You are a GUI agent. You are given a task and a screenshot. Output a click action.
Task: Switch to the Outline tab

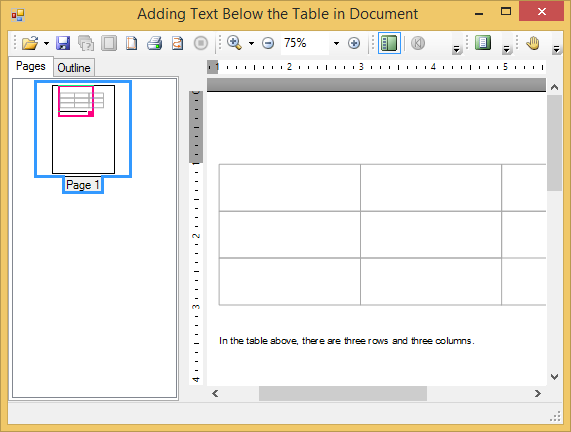(74, 68)
